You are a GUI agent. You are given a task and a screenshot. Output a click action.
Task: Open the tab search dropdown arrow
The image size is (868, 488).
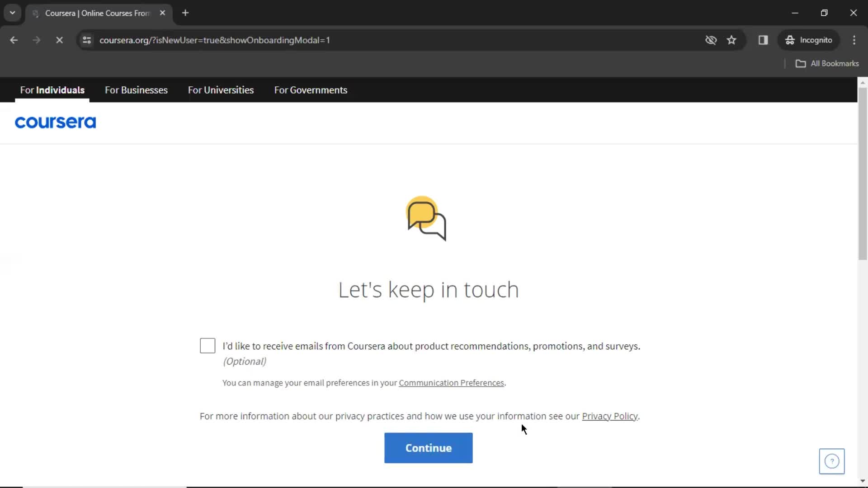pyautogui.click(x=13, y=13)
